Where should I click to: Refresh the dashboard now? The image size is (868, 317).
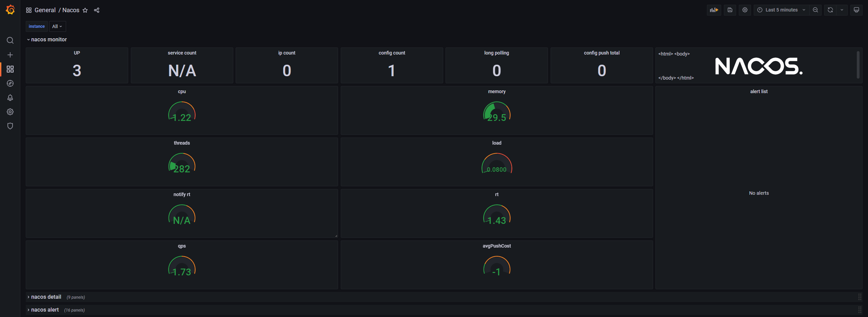click(830, 10)
